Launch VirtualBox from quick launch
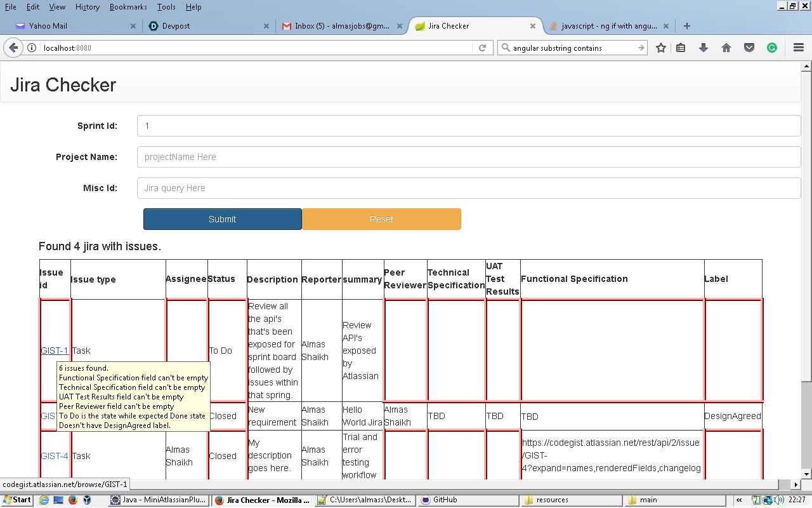The width and height of the screenshot is (812, 508). [87, 500]
